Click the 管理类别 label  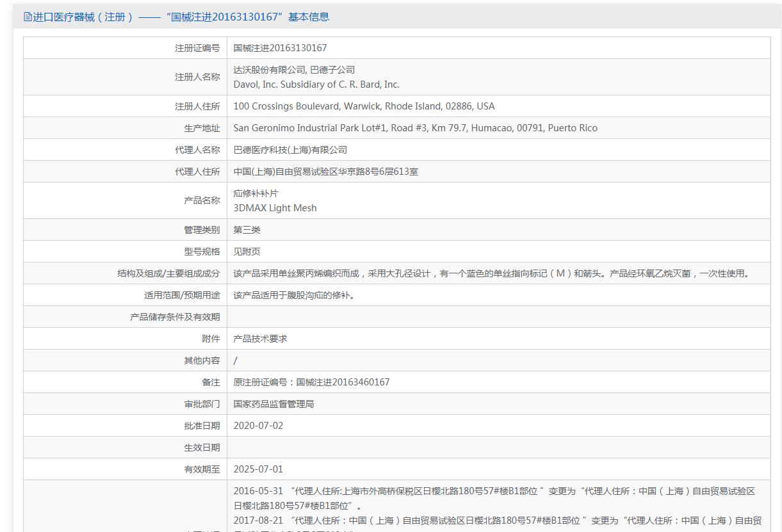pos(202,230)
